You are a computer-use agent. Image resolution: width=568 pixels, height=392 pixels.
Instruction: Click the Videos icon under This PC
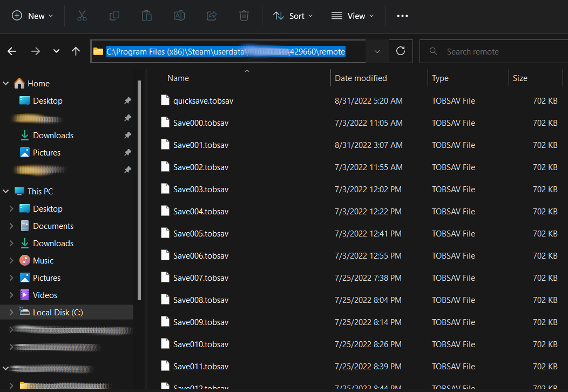[25, 295]
